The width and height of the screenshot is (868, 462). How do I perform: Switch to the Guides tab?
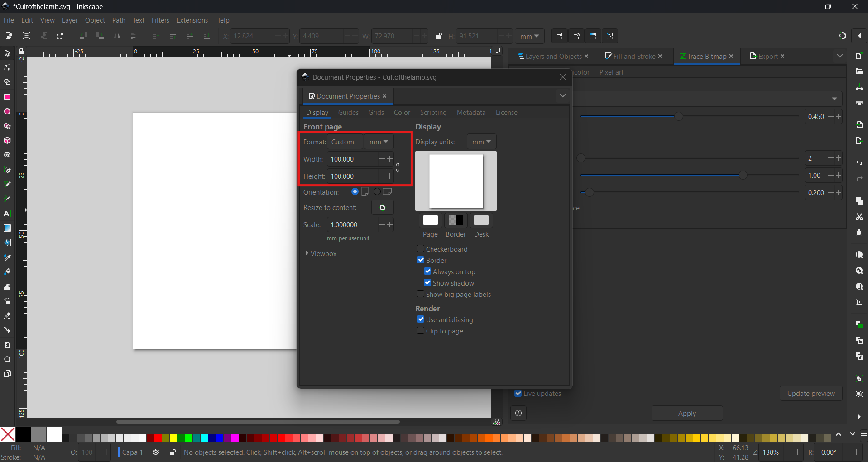(x=348, y=113)
